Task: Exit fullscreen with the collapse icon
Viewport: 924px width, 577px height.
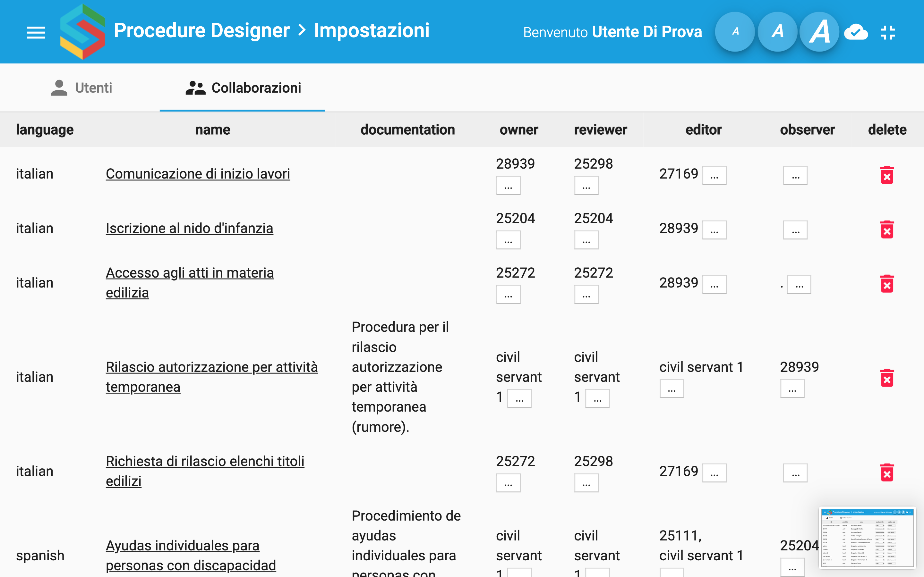Action: click(888, 32)
